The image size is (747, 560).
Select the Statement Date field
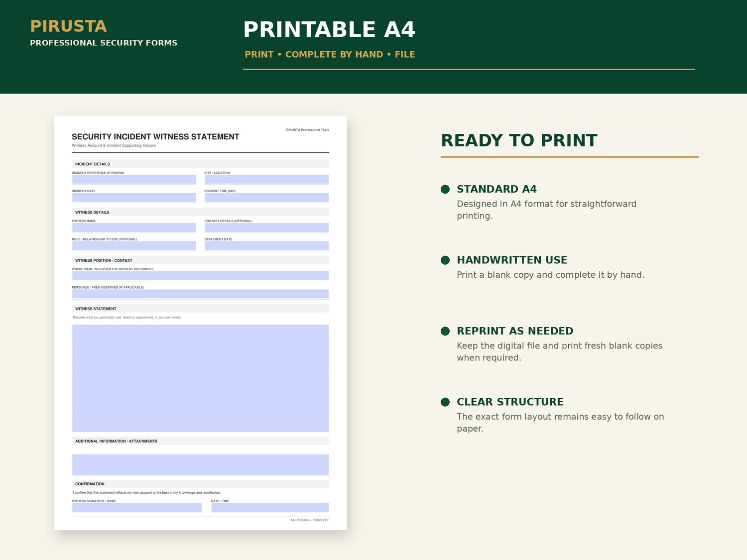266,246
